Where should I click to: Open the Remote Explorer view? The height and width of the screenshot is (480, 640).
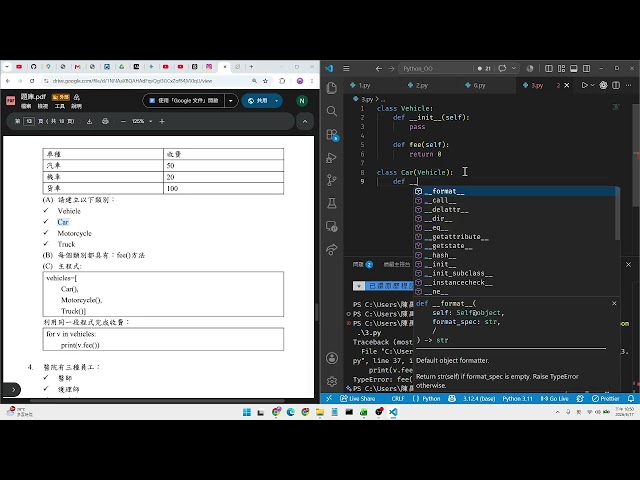coord(332,226)
